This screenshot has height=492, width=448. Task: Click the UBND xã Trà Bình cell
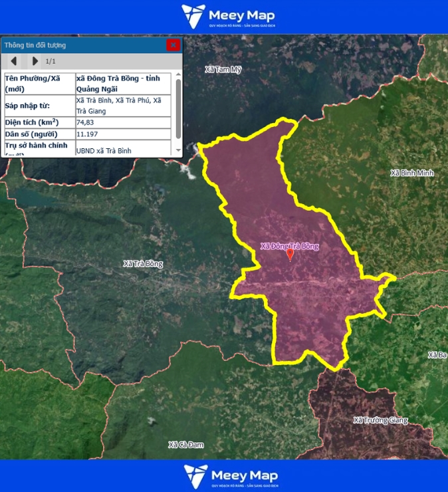tap(124, 150)
